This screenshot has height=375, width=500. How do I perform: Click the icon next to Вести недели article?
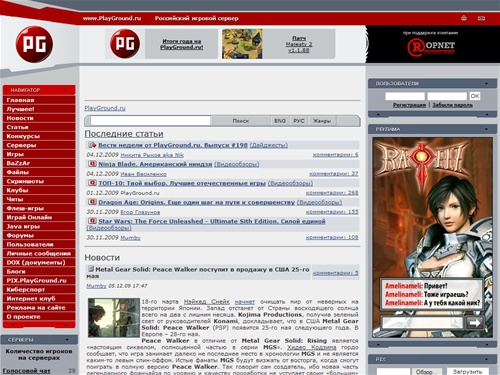(x=92, y=145)
